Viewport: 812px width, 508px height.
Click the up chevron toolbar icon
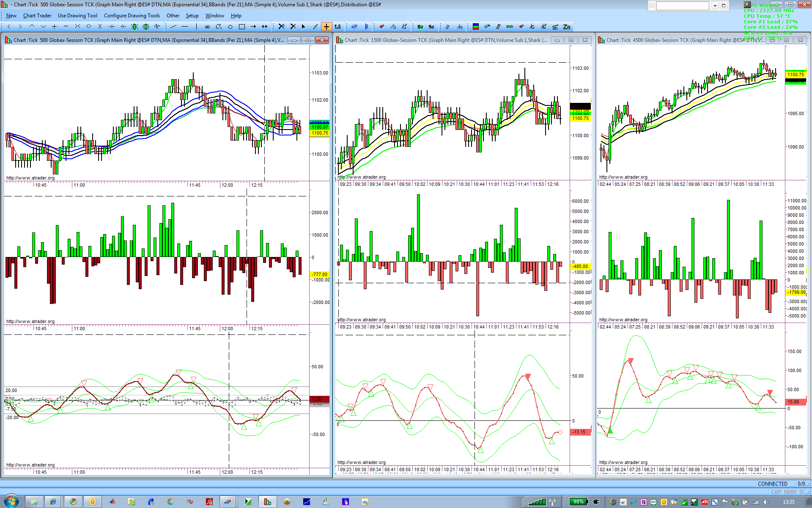click(32, 27)
